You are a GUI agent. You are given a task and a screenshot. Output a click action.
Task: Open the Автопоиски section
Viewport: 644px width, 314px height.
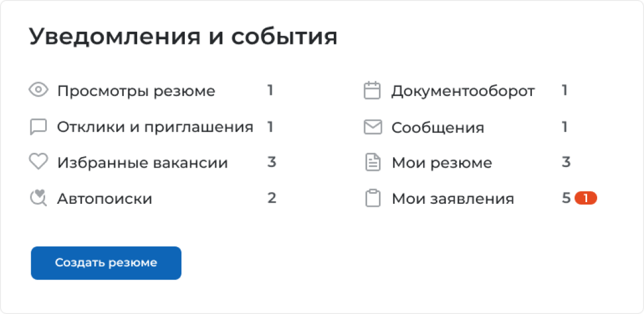[104, 199]
